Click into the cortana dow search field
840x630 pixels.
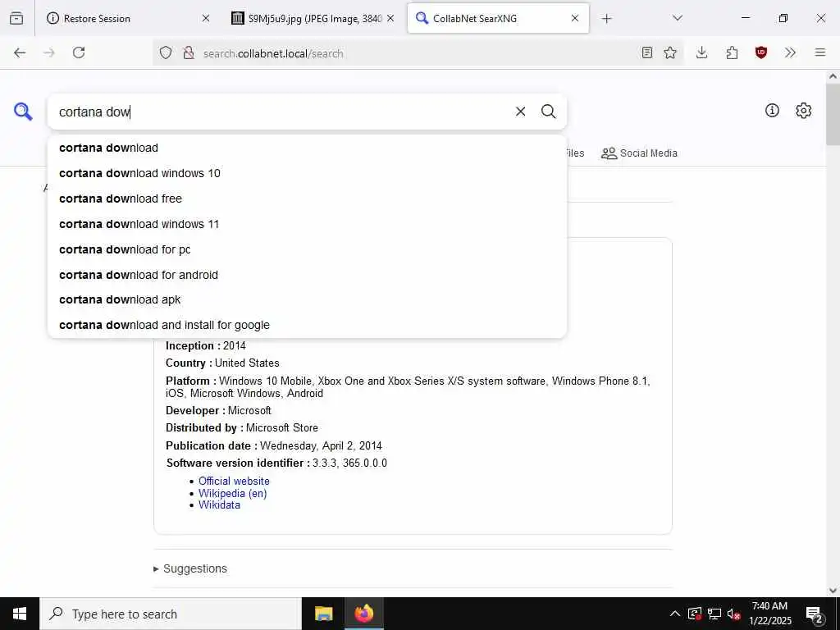click(x=281, y=112)
